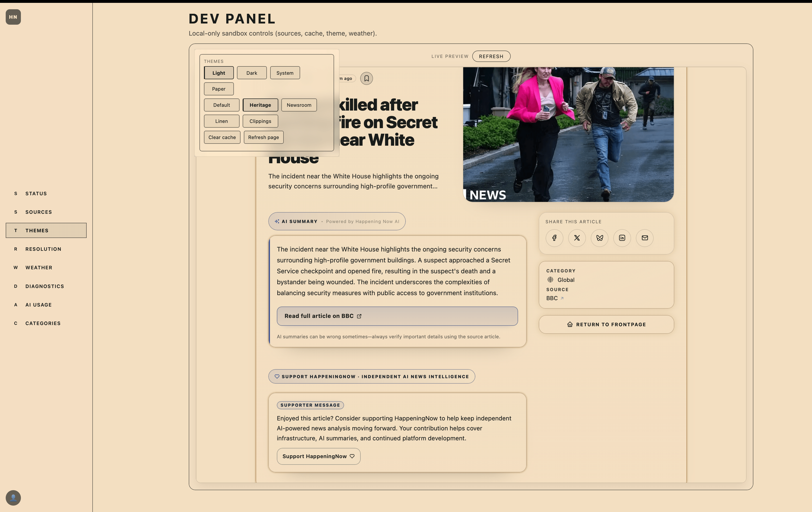812x512 pixels.
Task: Choose the Newsroom style theme
Action: [x=299, y=105]
